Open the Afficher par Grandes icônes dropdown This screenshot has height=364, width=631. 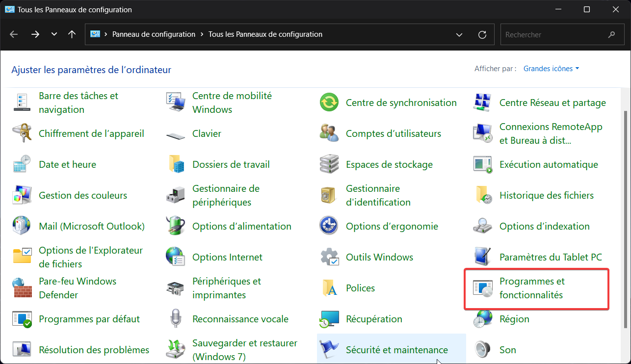(552, 69)
